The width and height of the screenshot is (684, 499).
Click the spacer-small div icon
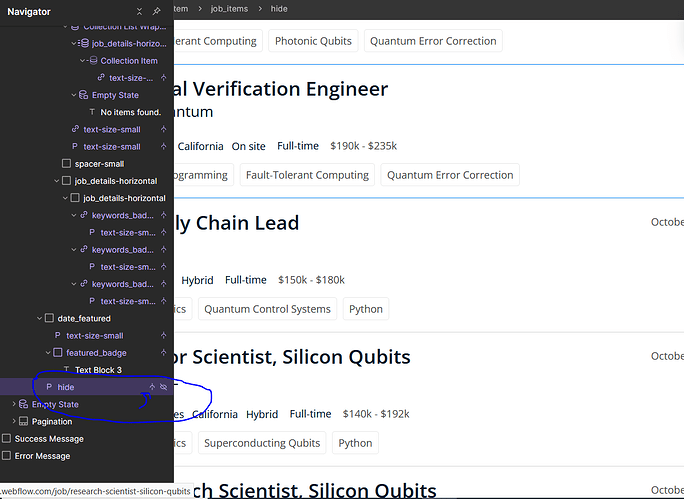point(66,164)
